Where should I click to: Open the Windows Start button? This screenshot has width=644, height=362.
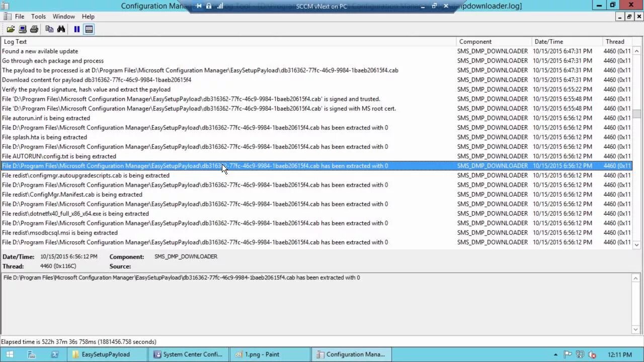10,354
